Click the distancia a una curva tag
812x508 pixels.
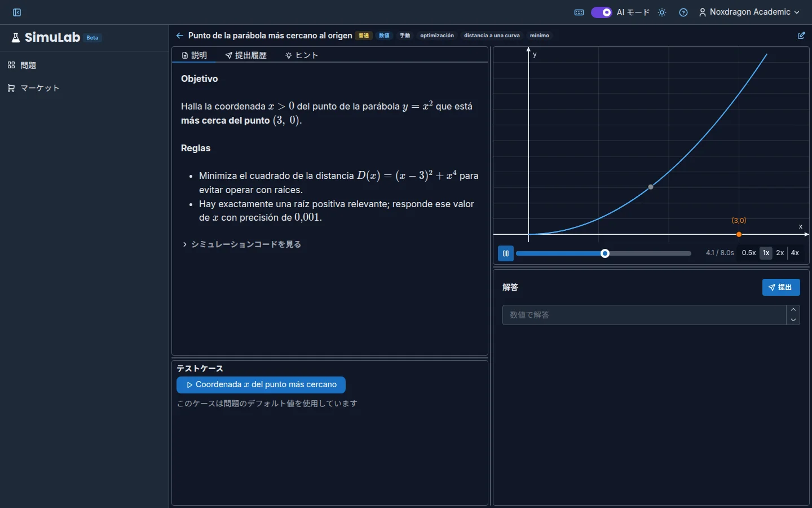(x=492, y=36)
